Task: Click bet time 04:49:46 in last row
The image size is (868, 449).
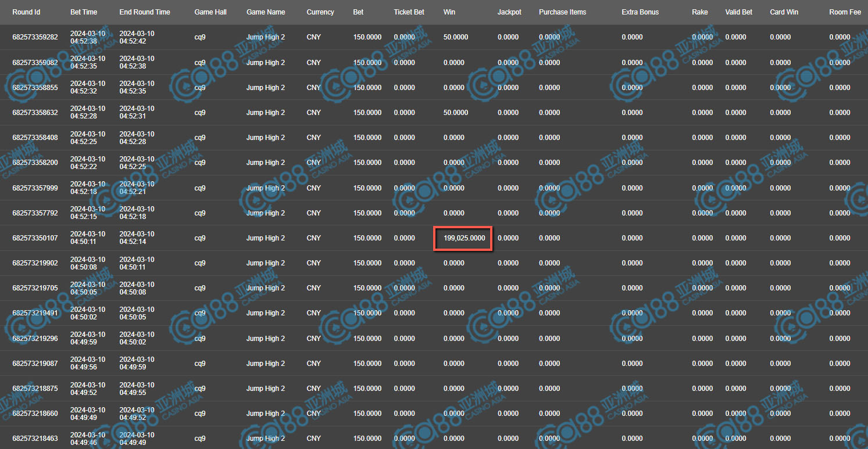Action: (83, 443)
